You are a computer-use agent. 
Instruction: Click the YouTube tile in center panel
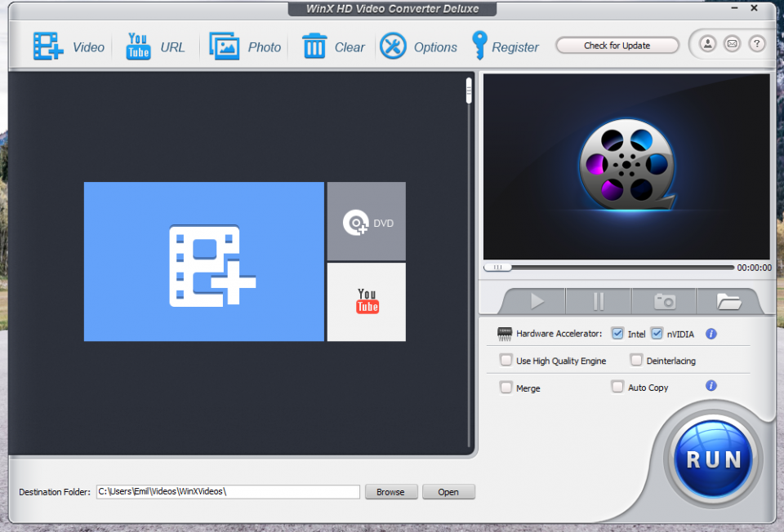click(367, 301)
